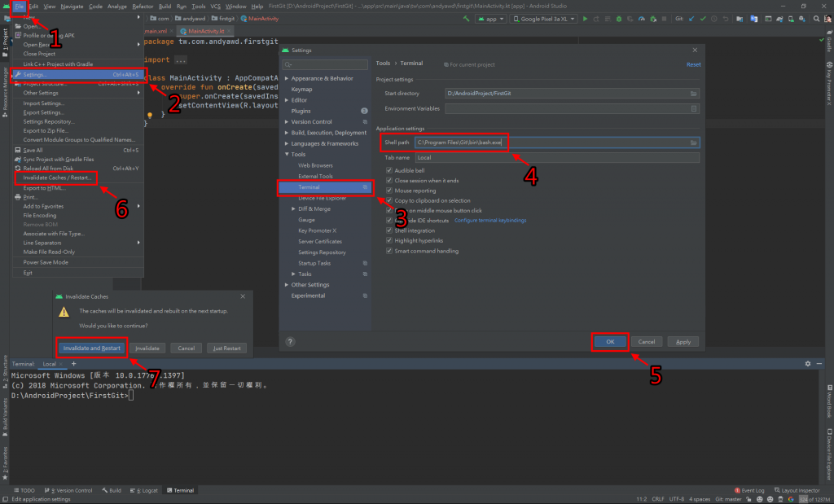
Task: Toggle Close session when it ends checkbox
Action: (388, 181)
